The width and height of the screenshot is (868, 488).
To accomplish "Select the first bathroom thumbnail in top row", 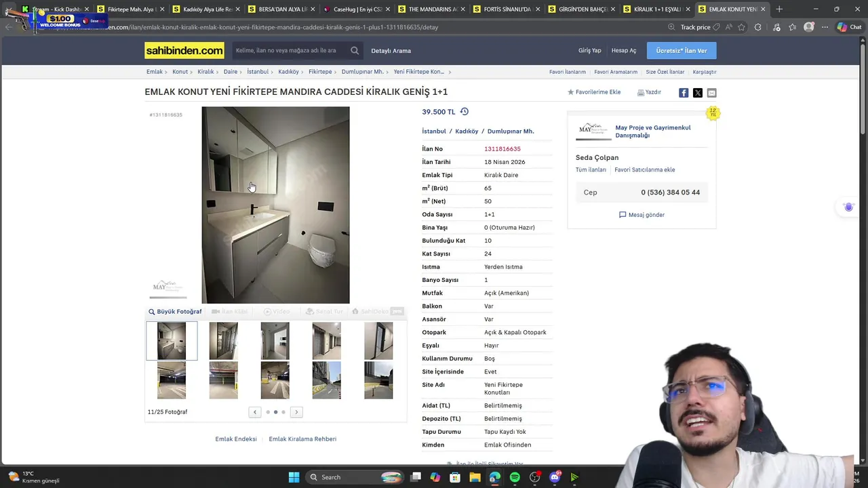I will point(172,341).
